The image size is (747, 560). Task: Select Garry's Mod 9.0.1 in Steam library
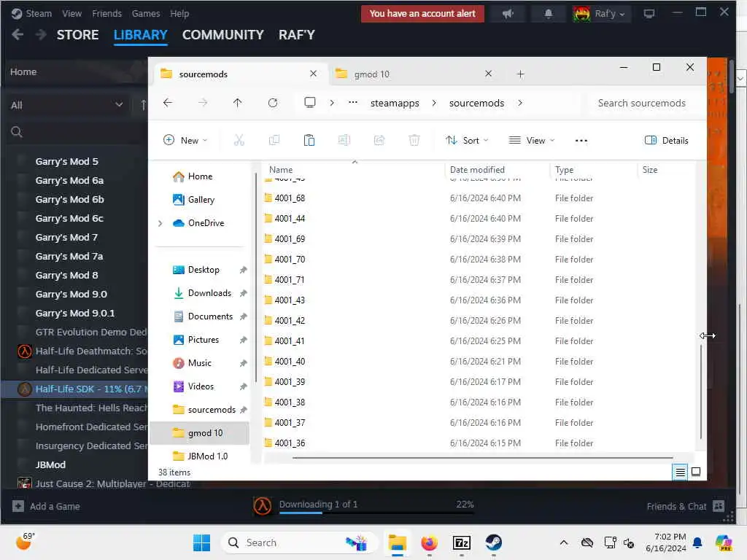point(75,313)
